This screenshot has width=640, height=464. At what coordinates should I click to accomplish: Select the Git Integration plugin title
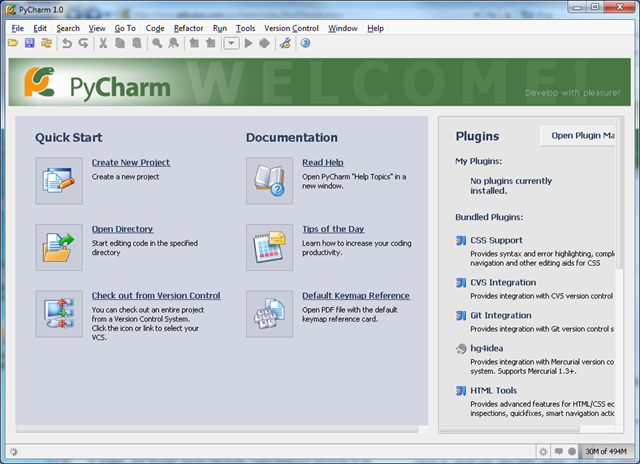501,315
